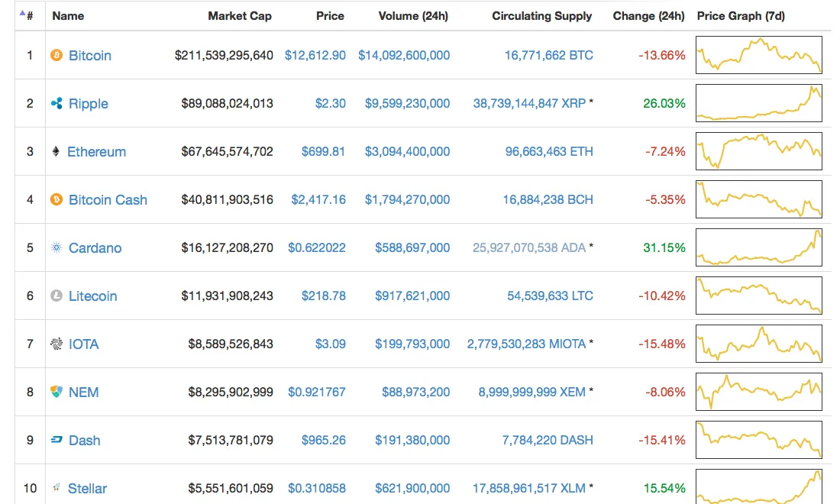The image size is (840, 504).
Task: Open the Litecoin name link
Action: point(92,296)
